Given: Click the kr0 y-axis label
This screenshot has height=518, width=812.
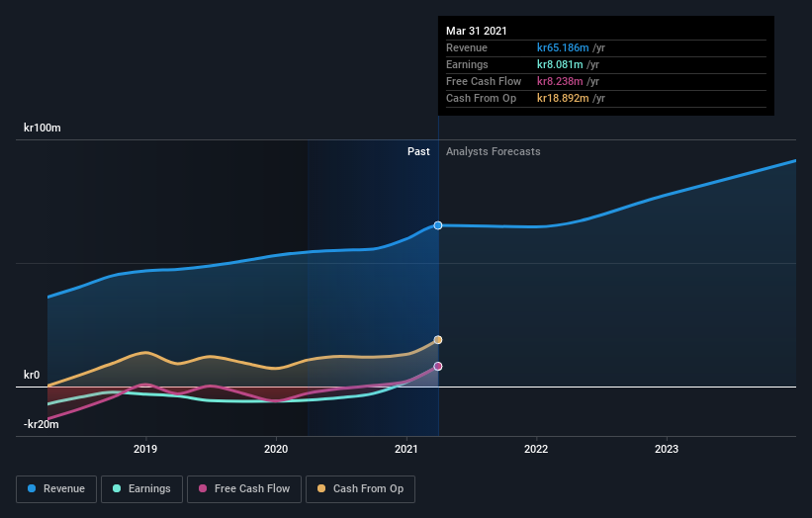Looking at the screenshot, I should click(32, 376).
